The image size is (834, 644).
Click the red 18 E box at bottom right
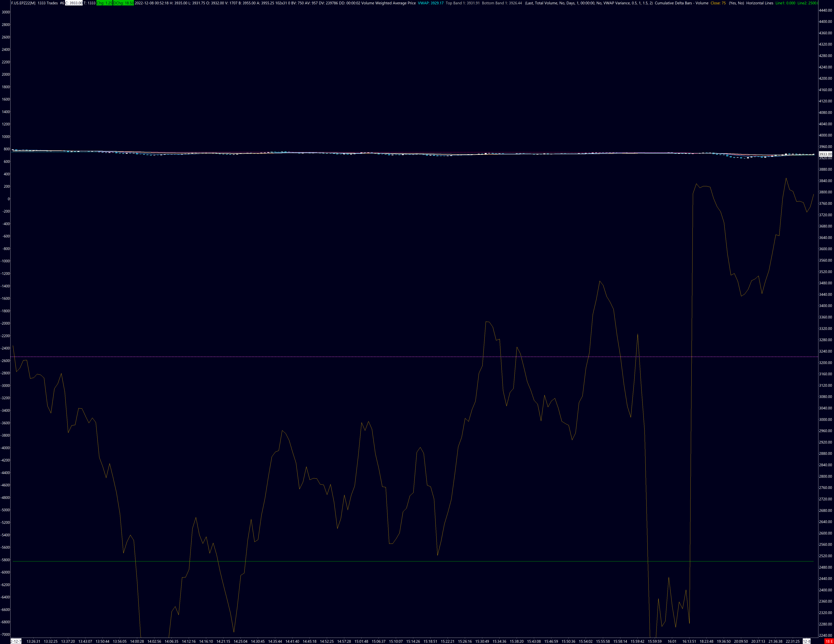829,641
